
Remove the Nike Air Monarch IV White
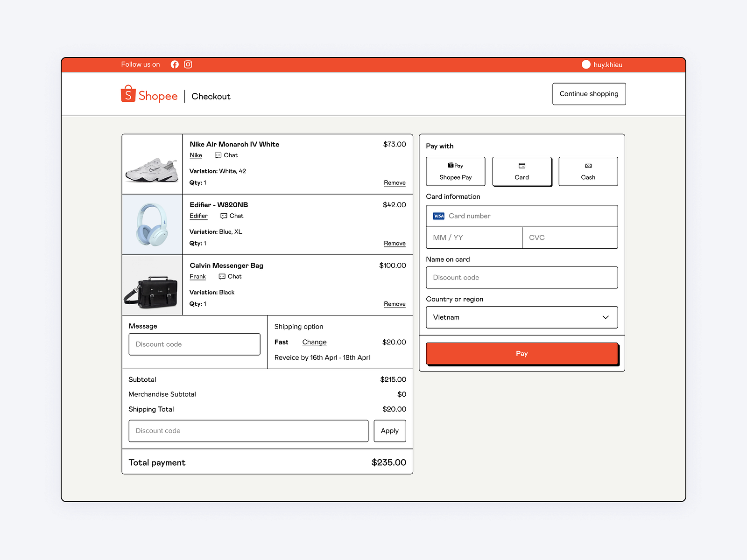[395, 183]
